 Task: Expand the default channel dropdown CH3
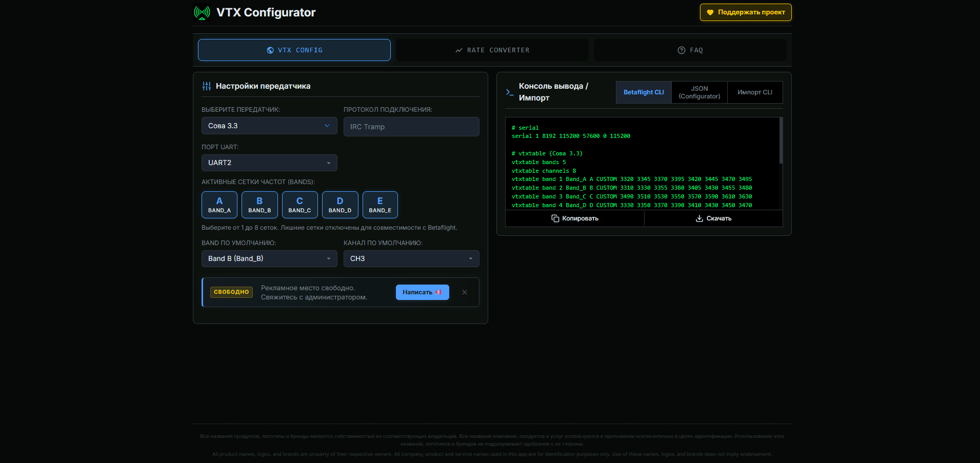[411, 258]
